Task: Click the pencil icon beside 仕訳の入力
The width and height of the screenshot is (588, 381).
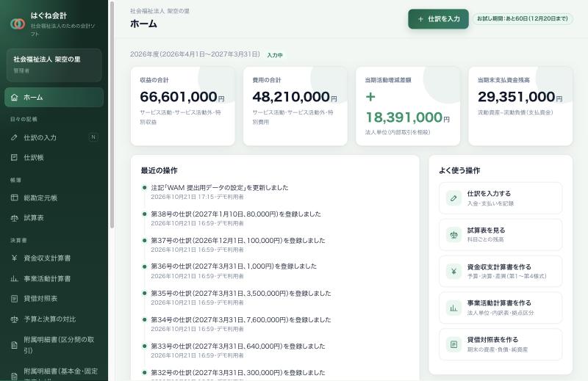Action: pos(14,137)
